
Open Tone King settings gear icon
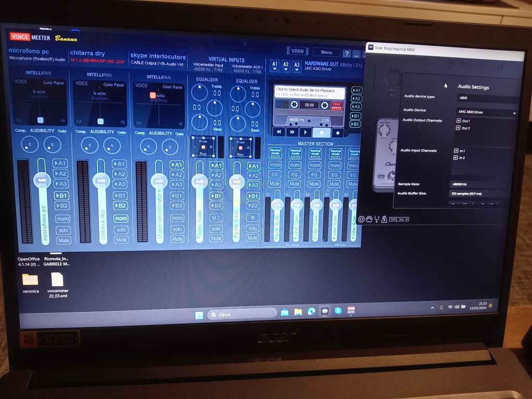[361, 219]
